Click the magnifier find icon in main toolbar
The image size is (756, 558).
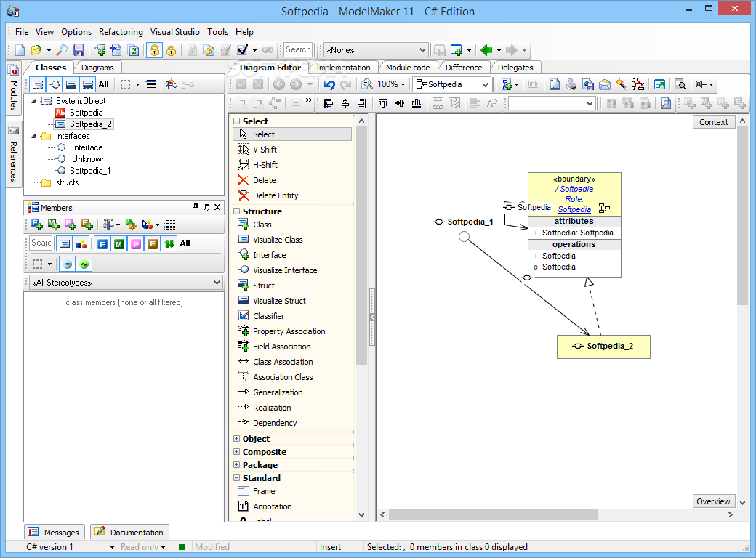62,50
